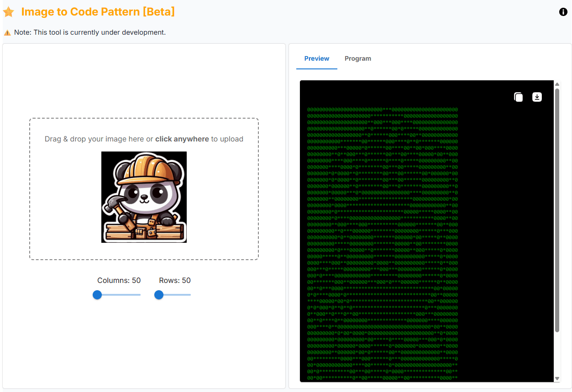Click the star icon beside the title
572x392 pixels.
9,11
